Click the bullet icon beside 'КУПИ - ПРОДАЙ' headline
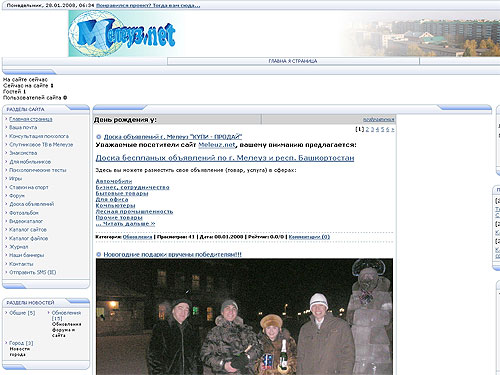This screenshot has height=375, width=500. pos(99,137)
